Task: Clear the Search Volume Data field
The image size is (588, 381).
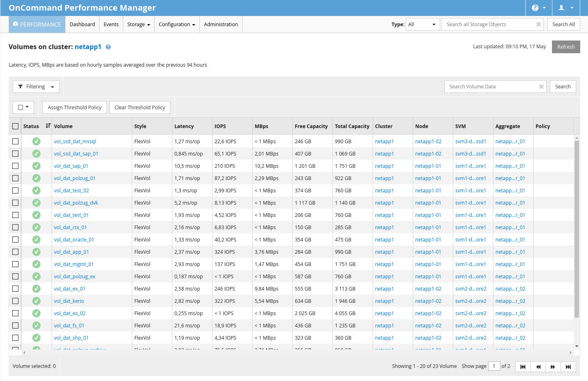Action: (x=541, y=87)
